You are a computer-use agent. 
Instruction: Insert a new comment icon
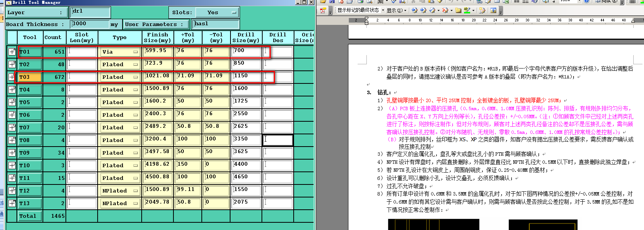pos(458,10)
